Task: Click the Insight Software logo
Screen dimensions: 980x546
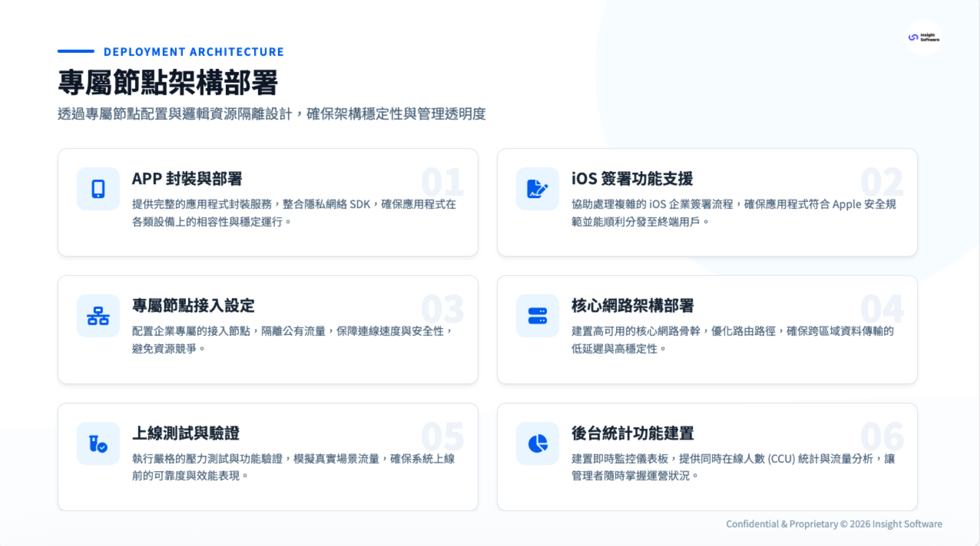Action: click(924, 37)
